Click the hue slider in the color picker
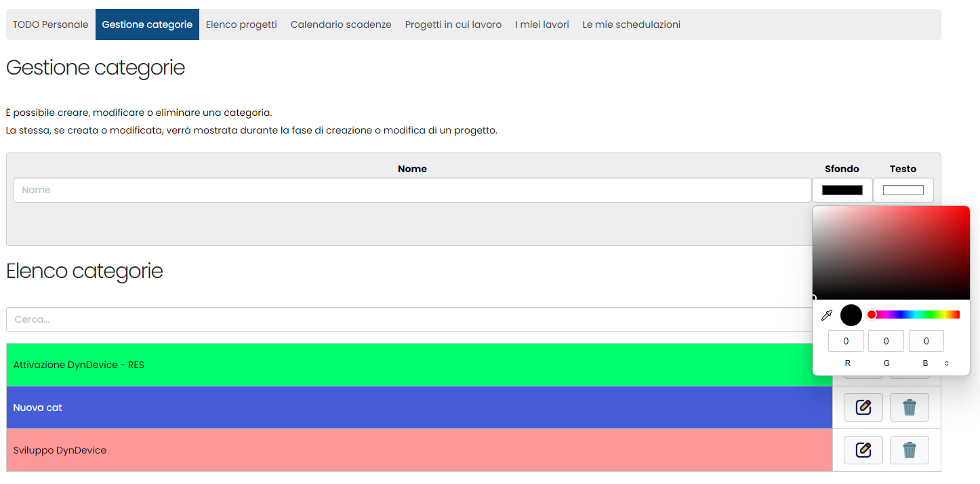The width and height of the screenshot is (980, 484). tap(915, 315)
